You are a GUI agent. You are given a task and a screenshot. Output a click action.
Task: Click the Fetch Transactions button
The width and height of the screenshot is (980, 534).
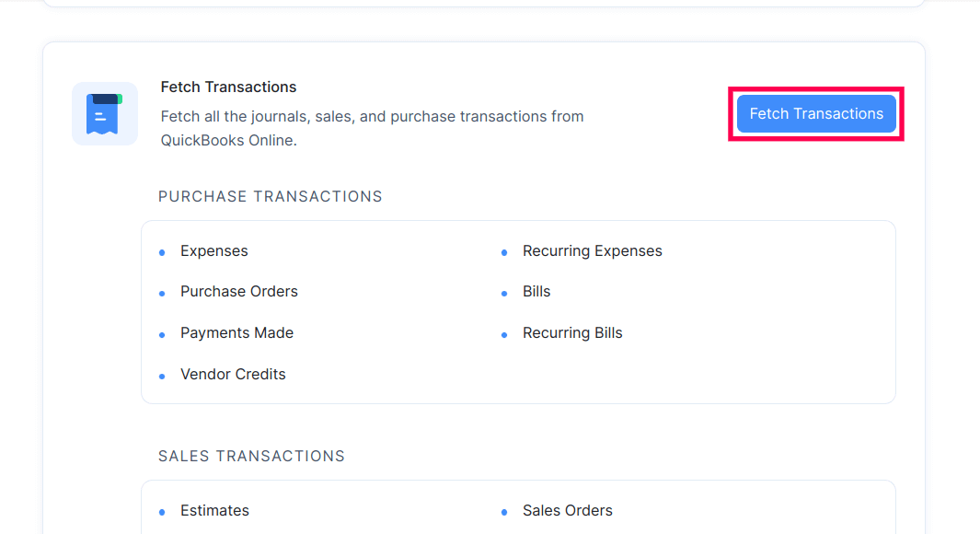tap(815, 113)
